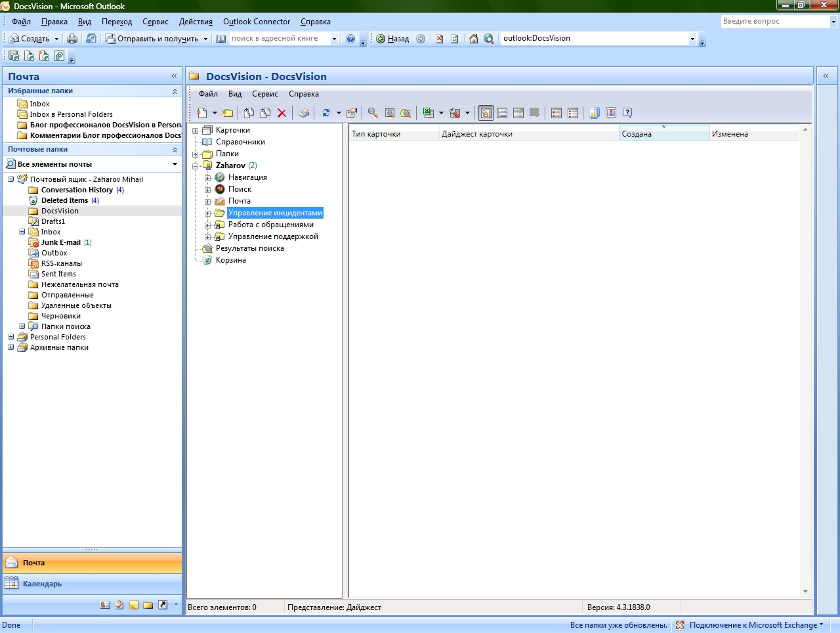Click the Назад button
This screenshot has width=840, height=633.
click(392, 39)
